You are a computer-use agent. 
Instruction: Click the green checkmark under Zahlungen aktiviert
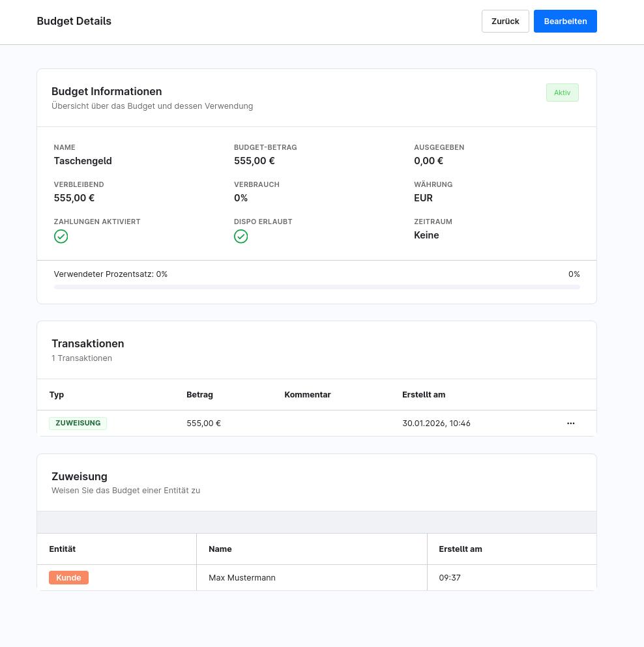(61, 237)
